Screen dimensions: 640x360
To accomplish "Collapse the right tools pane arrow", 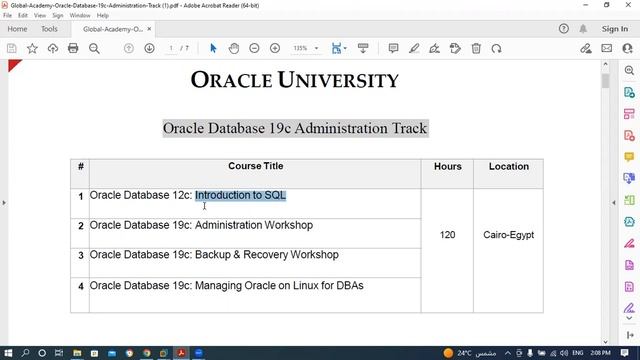I will click(x=613, y=202).
